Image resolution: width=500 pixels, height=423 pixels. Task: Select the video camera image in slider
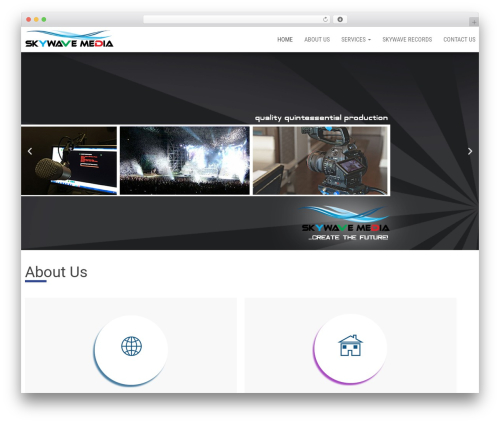(x=321, y=160)
